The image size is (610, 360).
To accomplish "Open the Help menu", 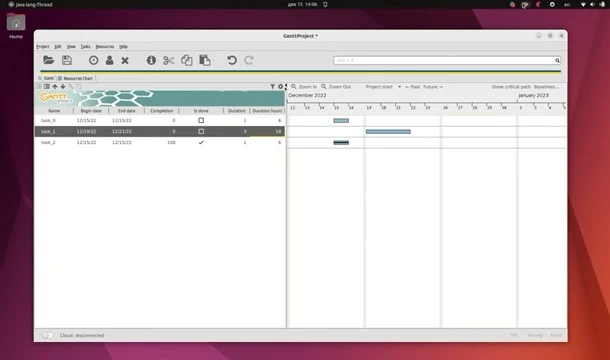I will pos(123,46).
